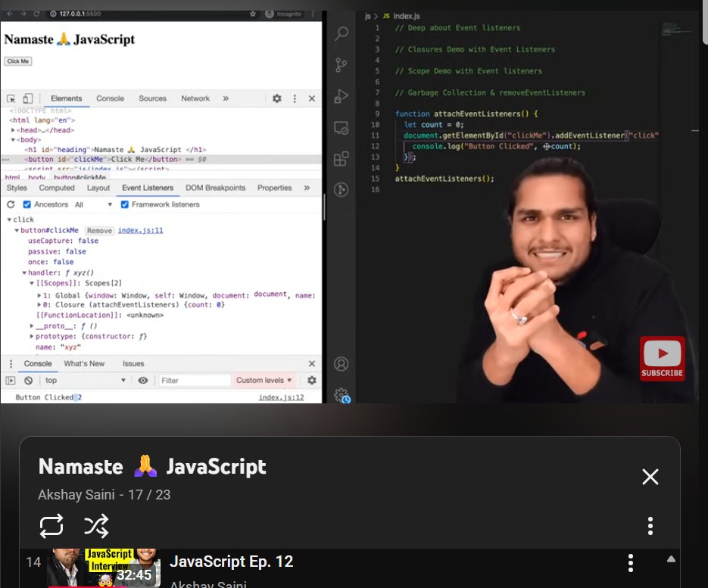Screen dimensions: 708x588
Task: Bookmark the page with the star icon
Action: pos(253,14)
